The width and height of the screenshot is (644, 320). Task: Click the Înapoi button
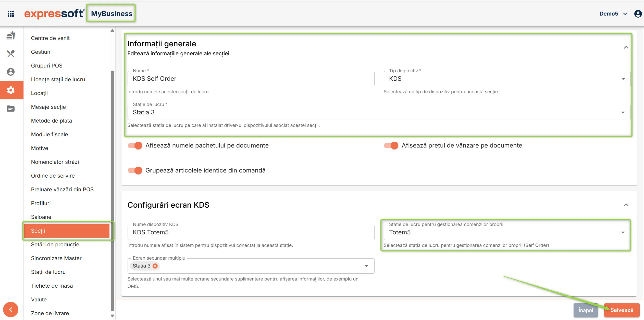(586, 310)
